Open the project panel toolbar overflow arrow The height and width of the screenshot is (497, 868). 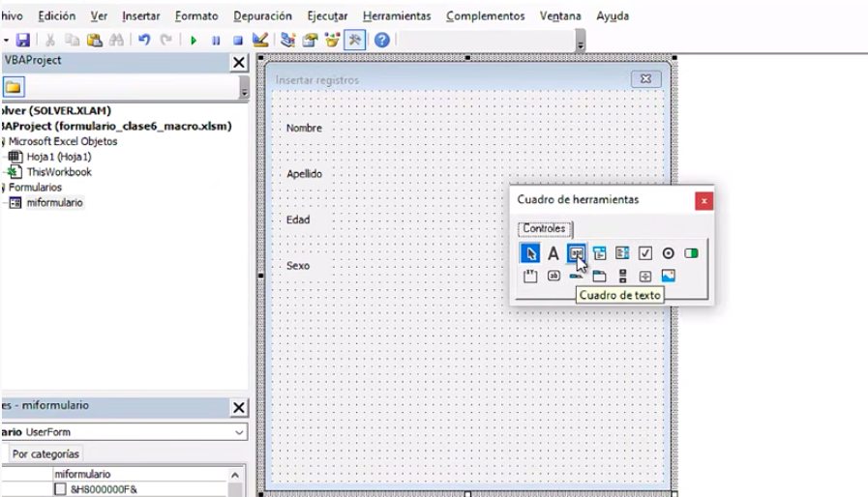coord(244,87)
